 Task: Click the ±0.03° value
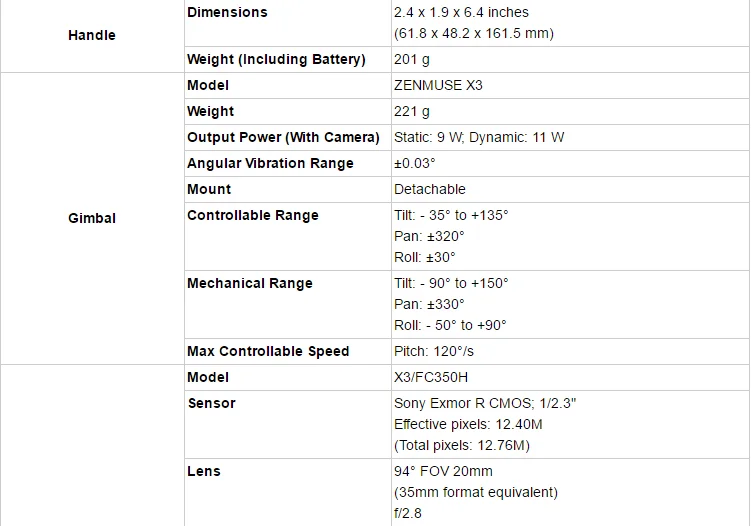[415, 164]
